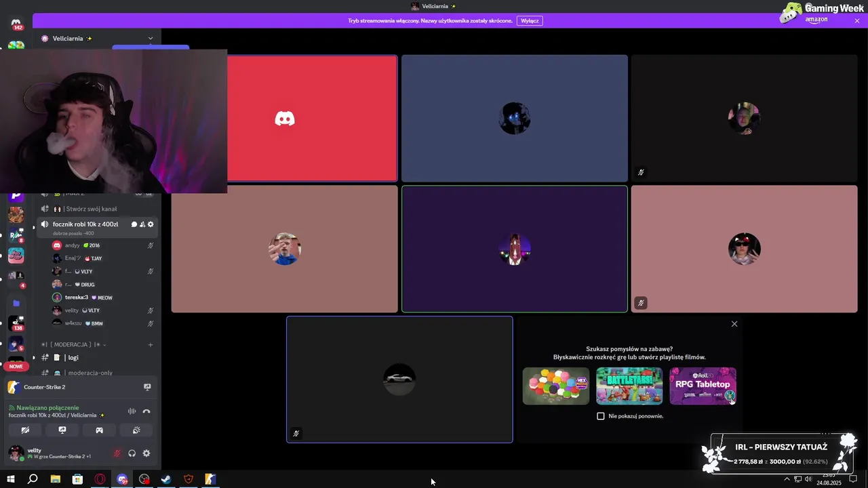This screenshot has height=488, width=868.
Task: Focus the blue-gray participant tile with dark avatar
Action: click(x=515, y=119)
